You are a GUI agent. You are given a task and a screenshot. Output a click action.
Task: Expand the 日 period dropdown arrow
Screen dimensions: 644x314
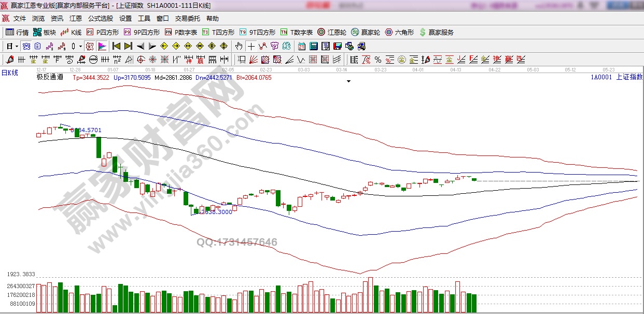click(x=16, y=46)
